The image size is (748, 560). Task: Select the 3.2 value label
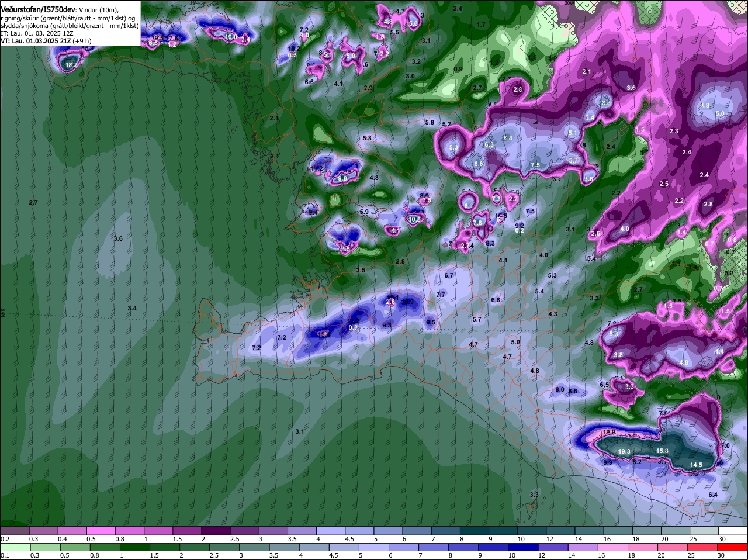(416, 61)
